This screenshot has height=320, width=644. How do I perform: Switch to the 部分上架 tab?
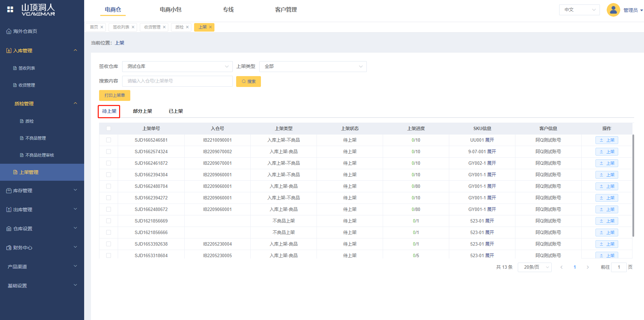[143, 111]
